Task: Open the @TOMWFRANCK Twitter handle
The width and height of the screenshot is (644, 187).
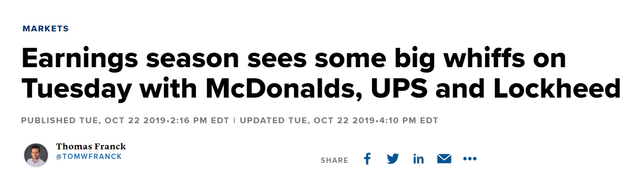Action: 89,157
